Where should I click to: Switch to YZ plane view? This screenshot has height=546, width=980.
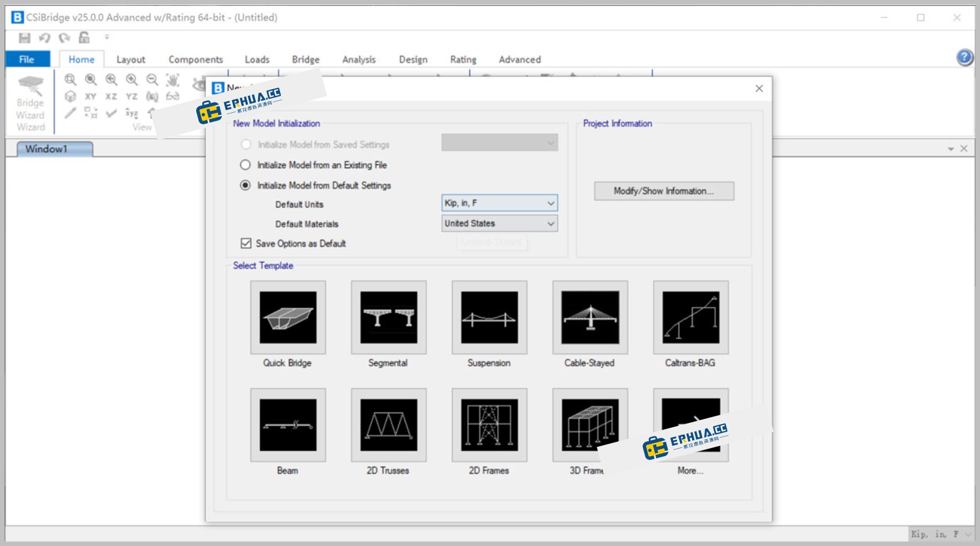[x=132, y=96]
